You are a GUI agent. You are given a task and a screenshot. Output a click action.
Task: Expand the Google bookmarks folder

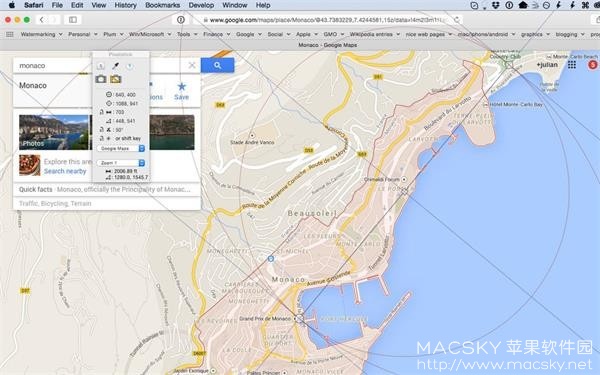tap(249, 34)
